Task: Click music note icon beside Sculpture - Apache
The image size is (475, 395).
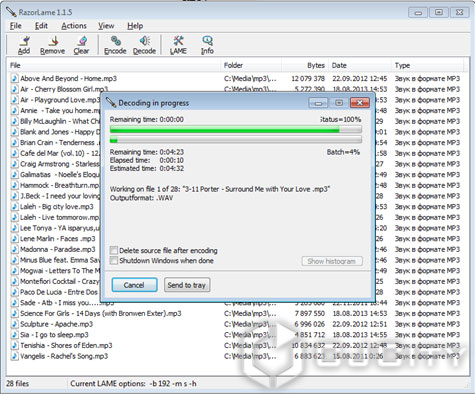Action: 14,324
